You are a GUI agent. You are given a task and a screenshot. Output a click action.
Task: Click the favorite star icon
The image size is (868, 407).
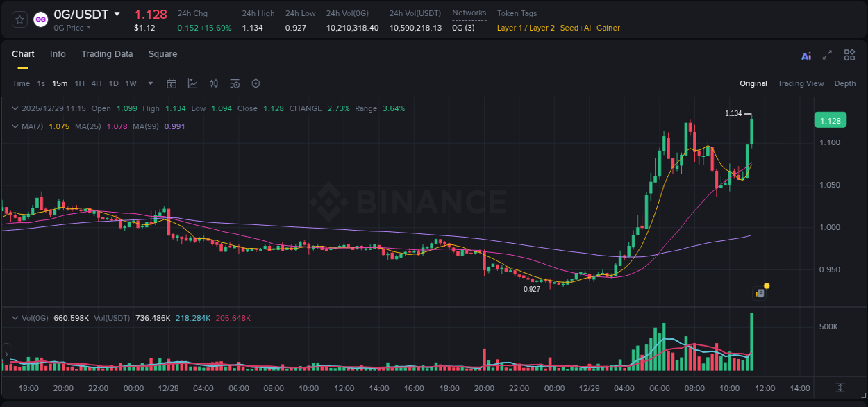[19, 19]
